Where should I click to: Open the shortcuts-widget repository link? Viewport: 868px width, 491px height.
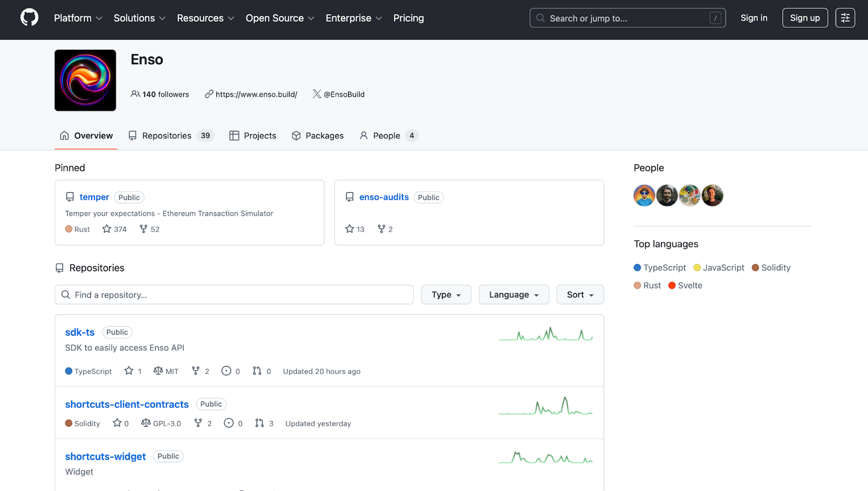point(105,456)
